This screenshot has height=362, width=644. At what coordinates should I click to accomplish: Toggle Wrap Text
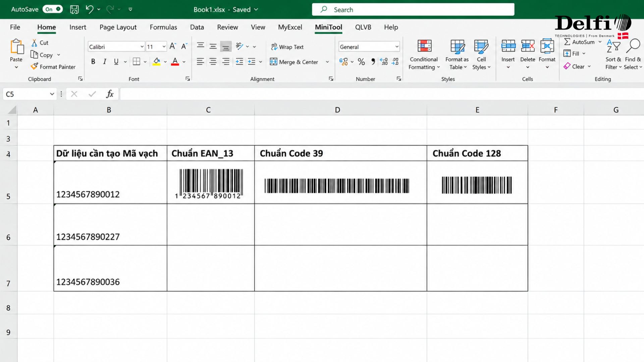(287, 47)
